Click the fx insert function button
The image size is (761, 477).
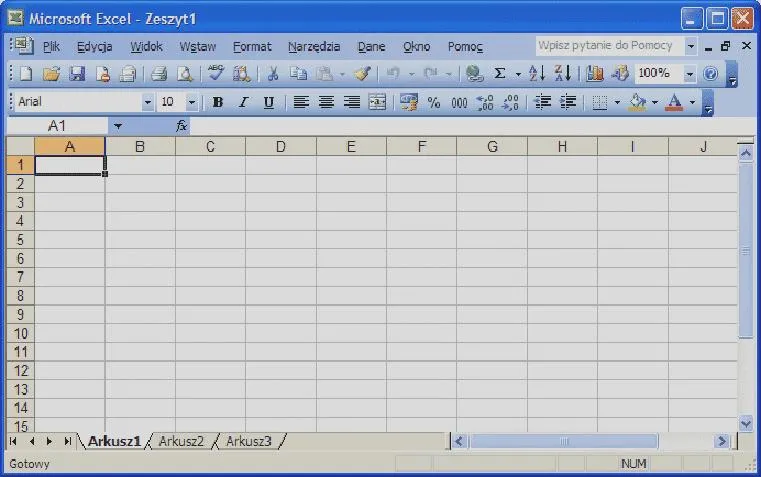(x=182, y=126)
